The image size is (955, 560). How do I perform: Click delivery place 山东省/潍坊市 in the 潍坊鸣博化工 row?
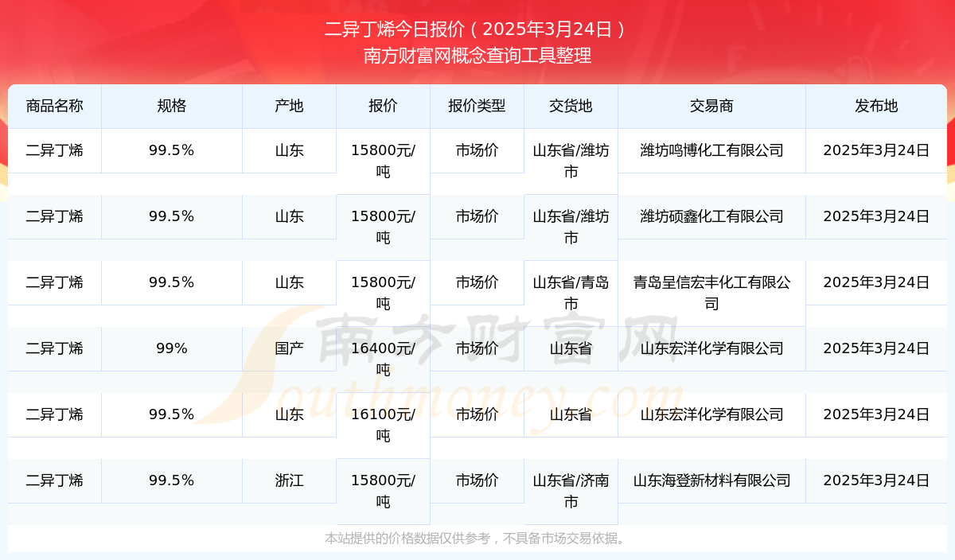coord(571,161)
